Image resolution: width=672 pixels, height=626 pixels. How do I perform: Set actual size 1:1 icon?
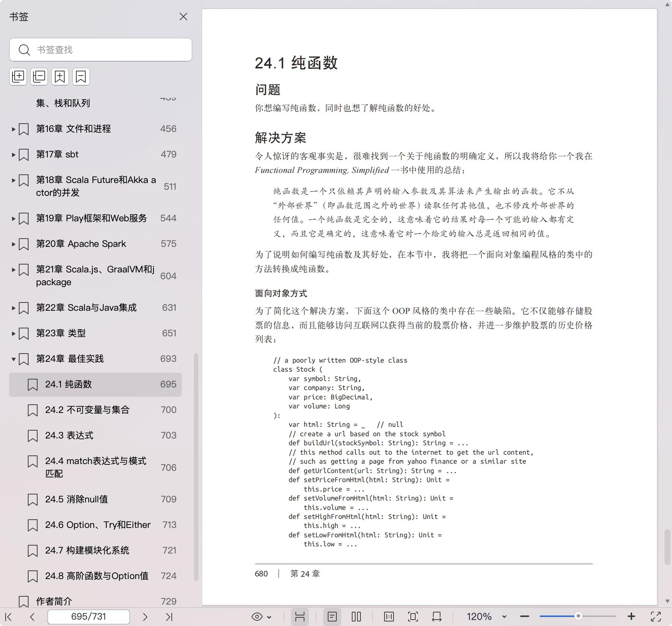[389, 617]
